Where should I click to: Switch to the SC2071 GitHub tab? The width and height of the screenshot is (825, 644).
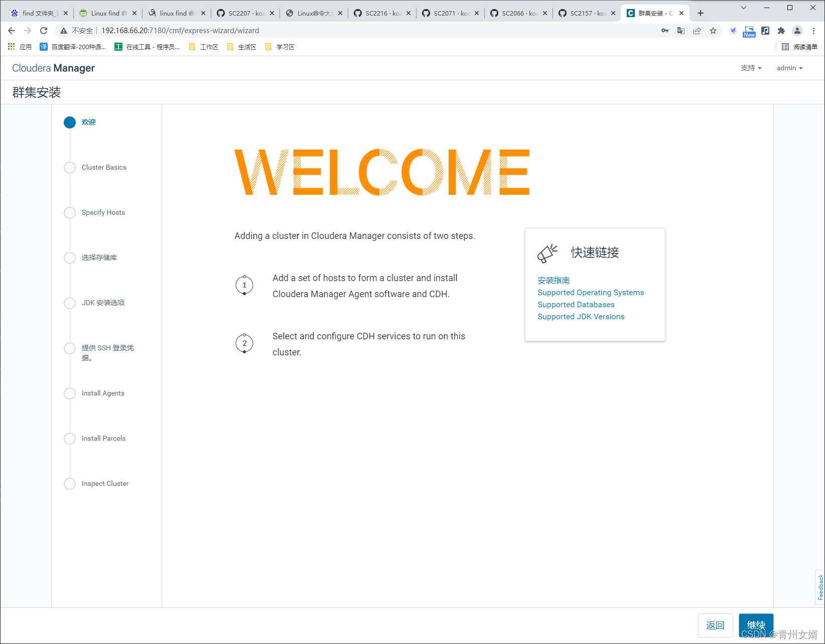tap(451, 13)
